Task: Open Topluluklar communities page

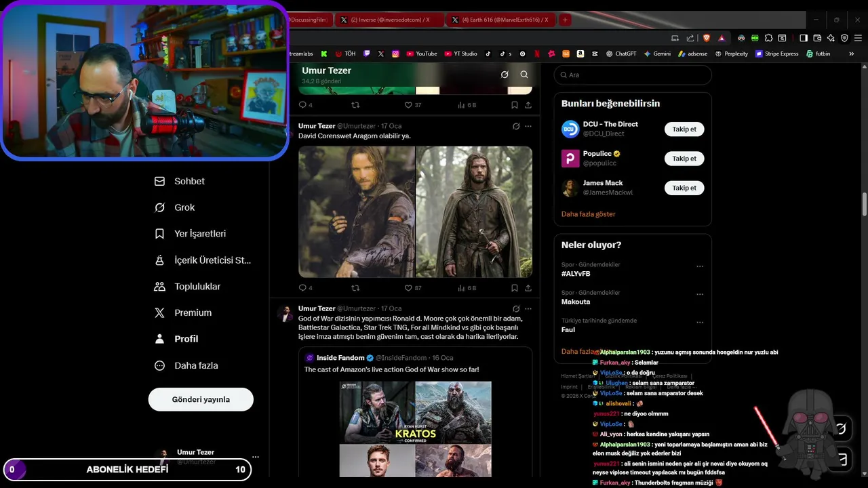Action: [187, 286]
